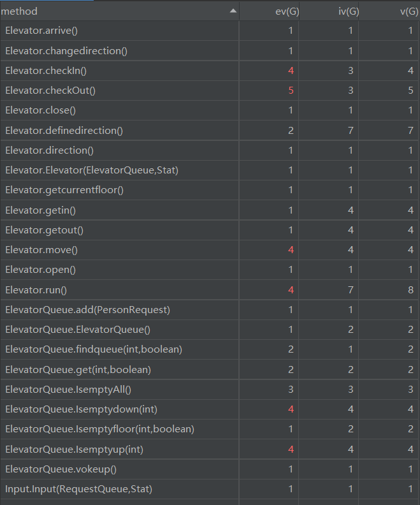Select the Elevator.checkOut() method row
This screenshot has width=420, height=505.
pyautogui.click(x=210, y=91)
